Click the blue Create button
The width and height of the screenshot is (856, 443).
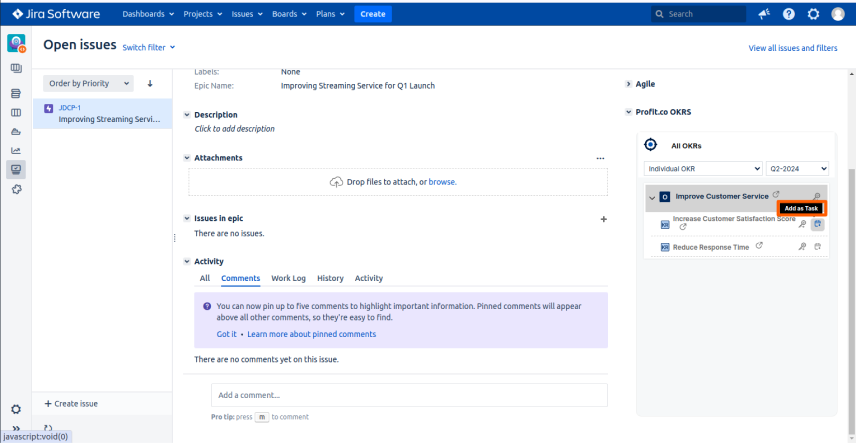373,14
